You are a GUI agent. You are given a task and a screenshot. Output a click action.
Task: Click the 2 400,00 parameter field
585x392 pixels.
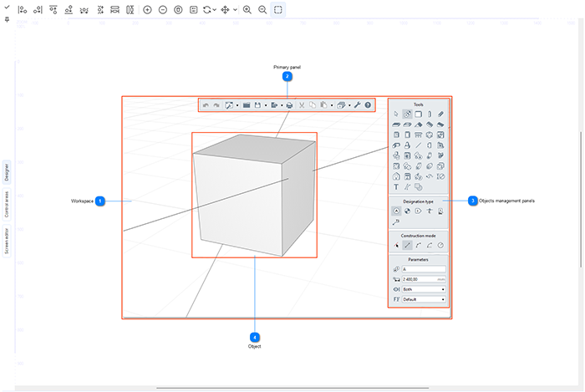coord(424,279)
